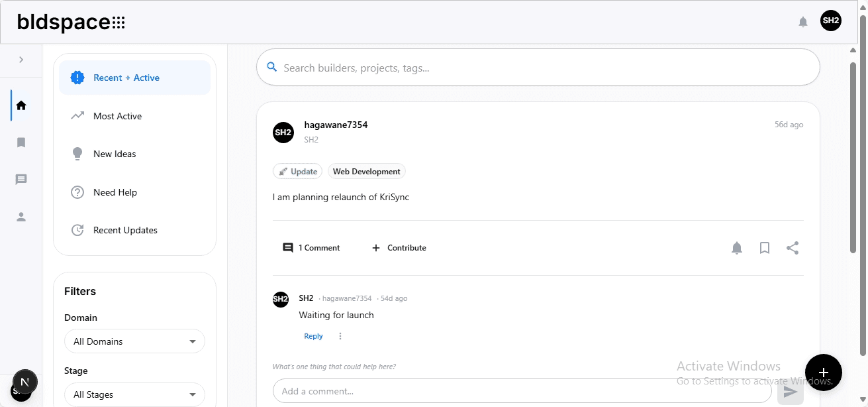Click the Reply link under comment
This screenshot has width=868, height=407.
coord(313,336)
